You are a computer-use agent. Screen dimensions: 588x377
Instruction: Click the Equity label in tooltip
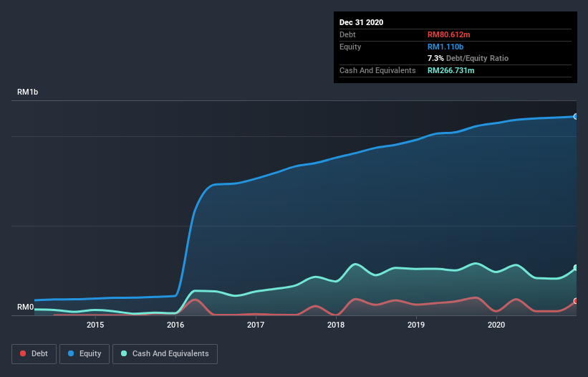[x=350, y=47]
